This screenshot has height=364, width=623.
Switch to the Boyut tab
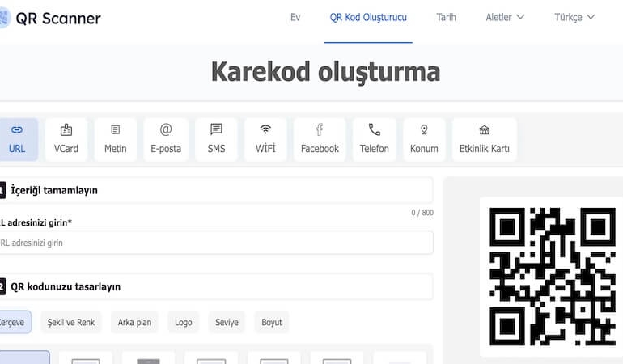click(272, 322)
